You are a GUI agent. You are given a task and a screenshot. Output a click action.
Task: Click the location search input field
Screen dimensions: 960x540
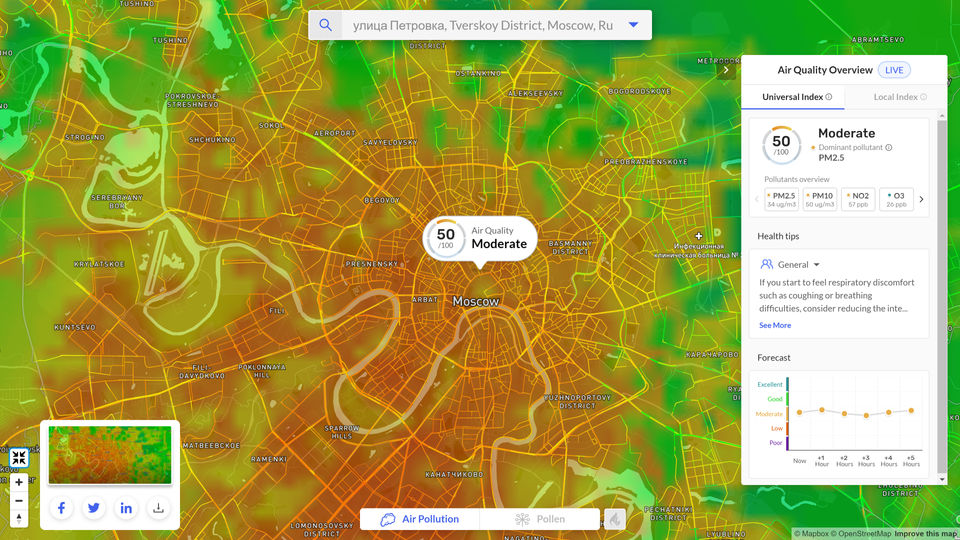click(x=482, y=25)
